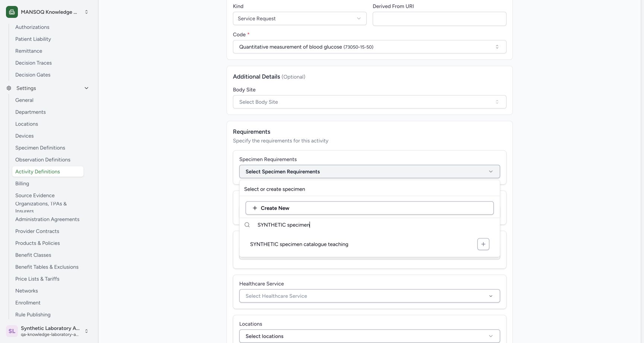This screenshot has width=644, height=343.
Task: Open Specimen Definitions in the sidebar
Action: coord(40,148)
